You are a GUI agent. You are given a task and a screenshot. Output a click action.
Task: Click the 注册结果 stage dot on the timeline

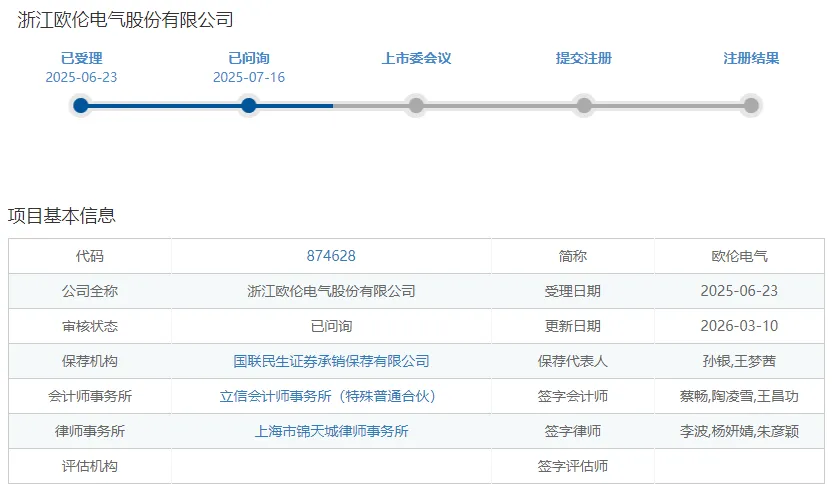(751, 105)
